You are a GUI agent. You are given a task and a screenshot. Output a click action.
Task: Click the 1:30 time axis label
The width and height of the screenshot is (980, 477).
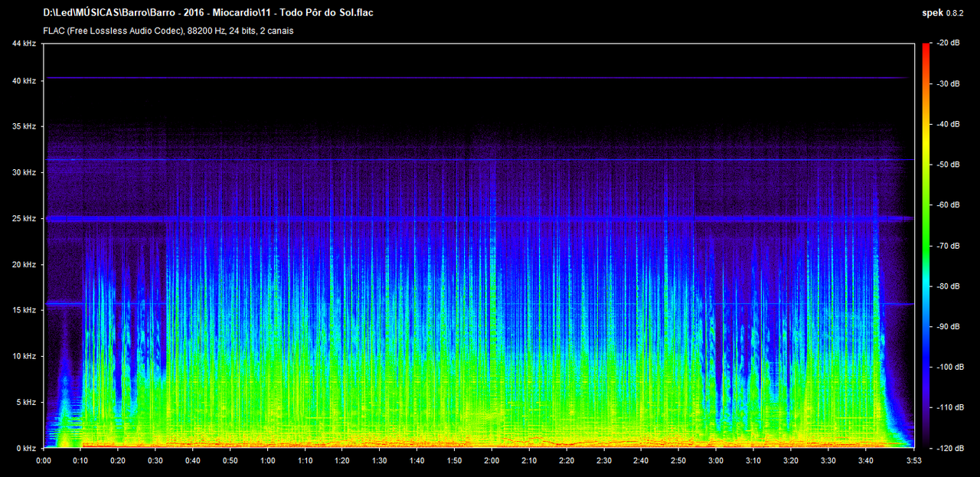click(x=380, y=461)
